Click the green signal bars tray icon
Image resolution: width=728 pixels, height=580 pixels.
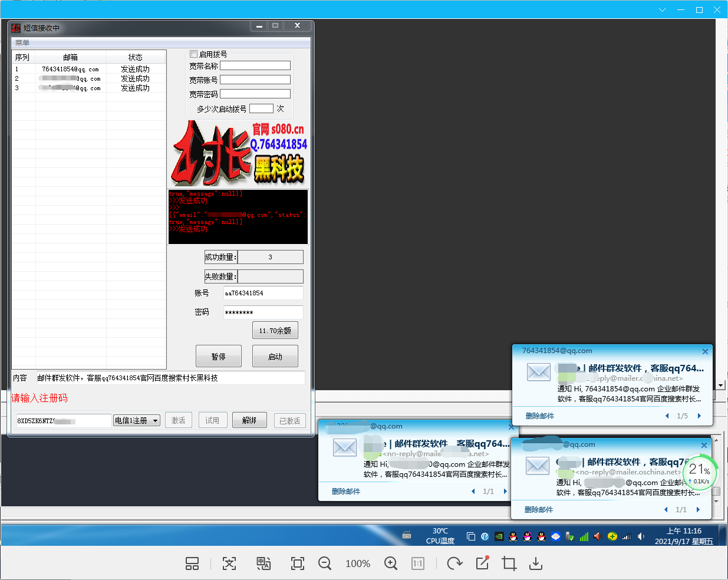pos(584,536)
